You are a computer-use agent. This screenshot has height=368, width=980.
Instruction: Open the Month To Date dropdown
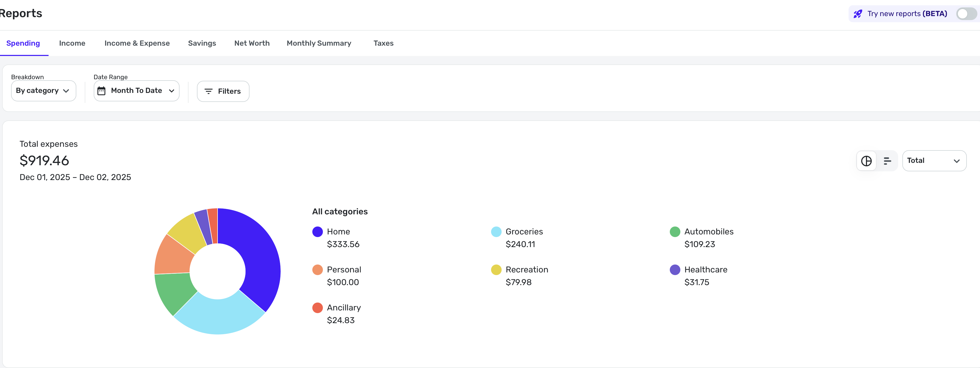coord(136,91)
